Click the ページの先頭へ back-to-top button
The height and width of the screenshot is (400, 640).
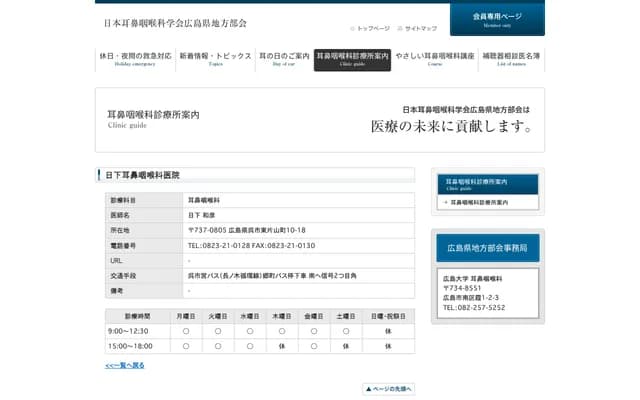click(388, 389)
